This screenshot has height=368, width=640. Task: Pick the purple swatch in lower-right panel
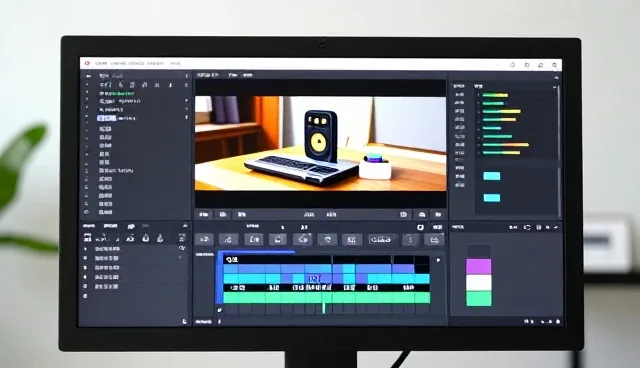(479, 266)
